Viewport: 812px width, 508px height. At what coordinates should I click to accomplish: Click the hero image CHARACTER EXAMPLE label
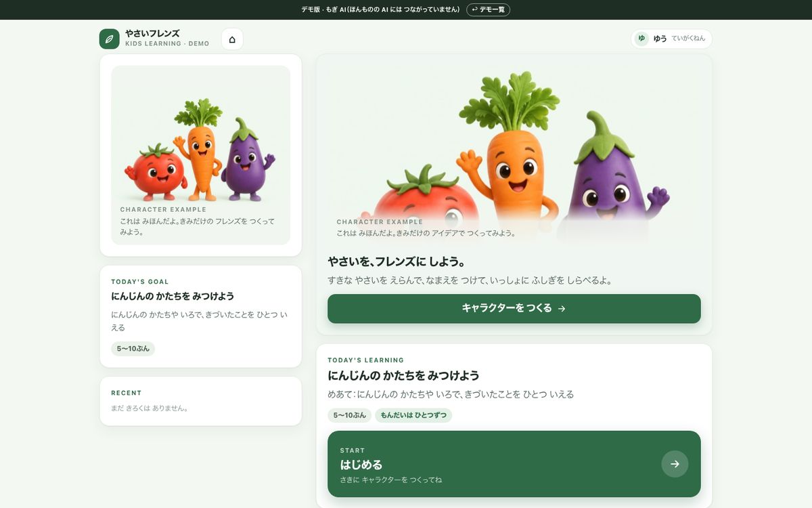[380, 222]
